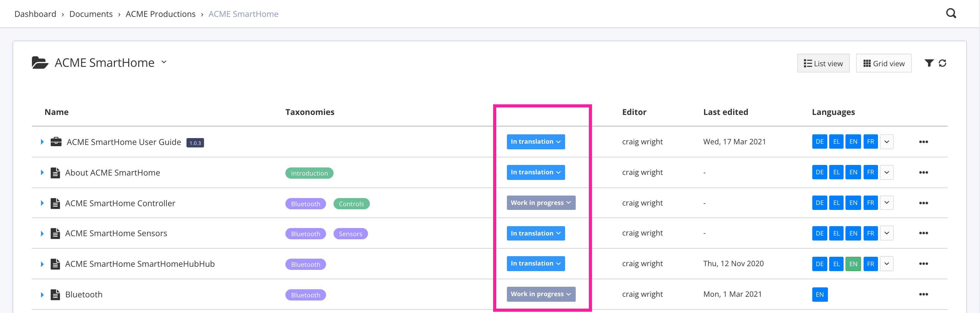
Task: Open the ellipsis menu for the Bluetooth row
Action: 924,294
